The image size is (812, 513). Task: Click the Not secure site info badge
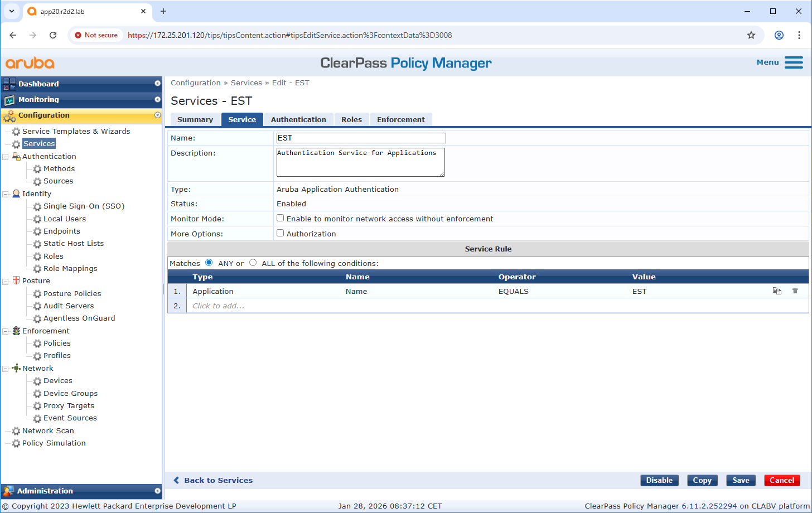(x=96, y=35)
